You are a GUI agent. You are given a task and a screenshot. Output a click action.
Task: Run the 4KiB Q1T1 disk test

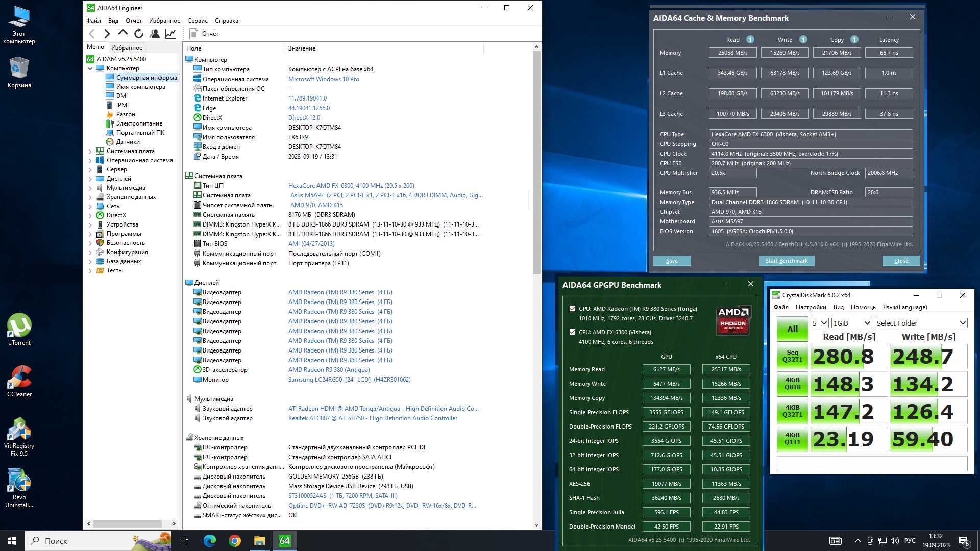click(x=792, y=439)
